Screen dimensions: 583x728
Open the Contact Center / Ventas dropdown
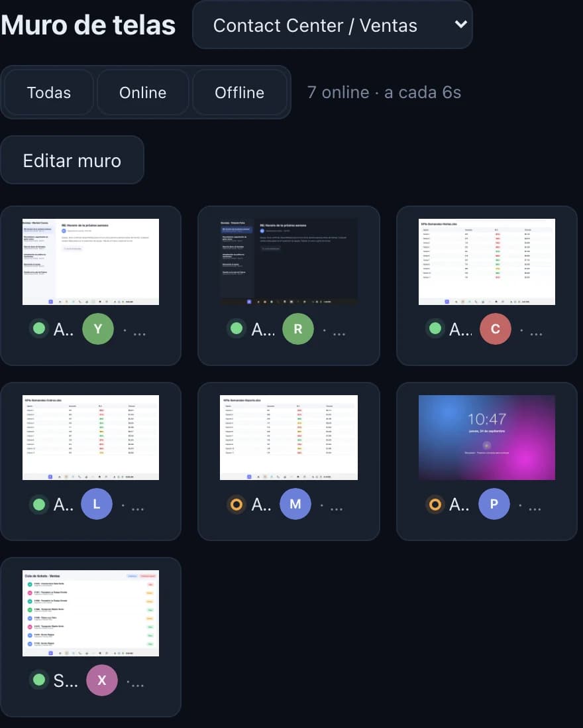pyautogui.click(x=332, y=25)
